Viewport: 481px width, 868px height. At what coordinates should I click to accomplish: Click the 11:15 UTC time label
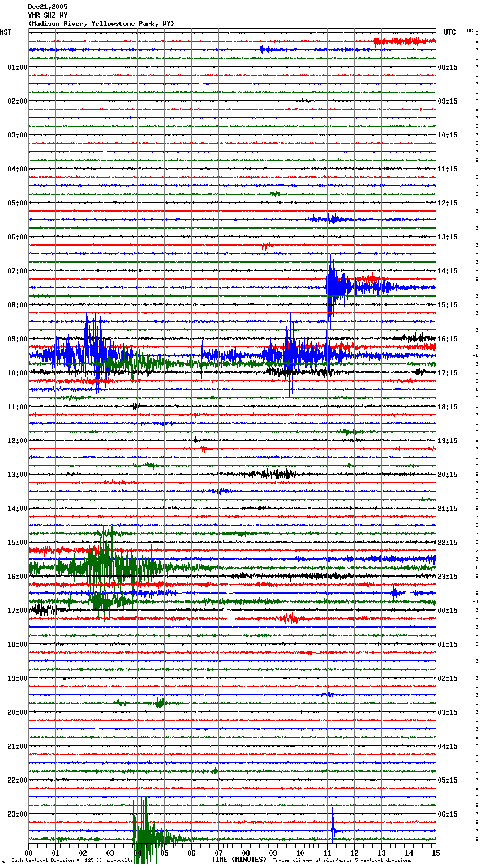(x=448, y=169)
